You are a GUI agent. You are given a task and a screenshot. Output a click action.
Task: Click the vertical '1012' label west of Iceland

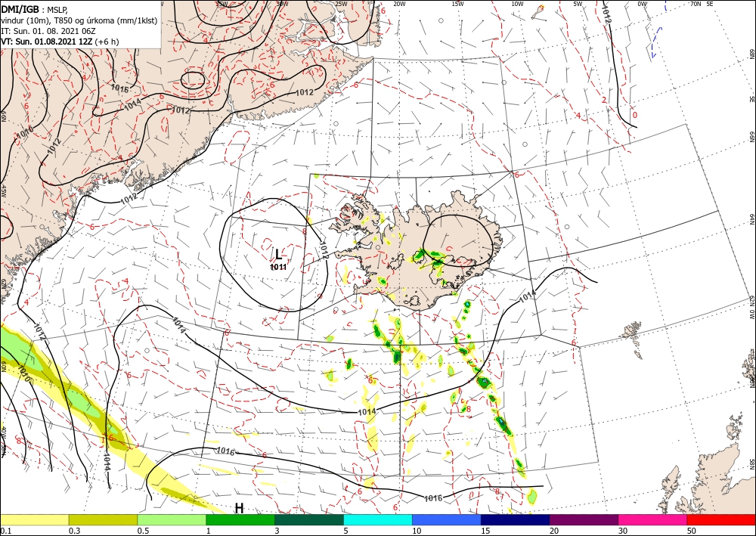(x=324, y=250)
